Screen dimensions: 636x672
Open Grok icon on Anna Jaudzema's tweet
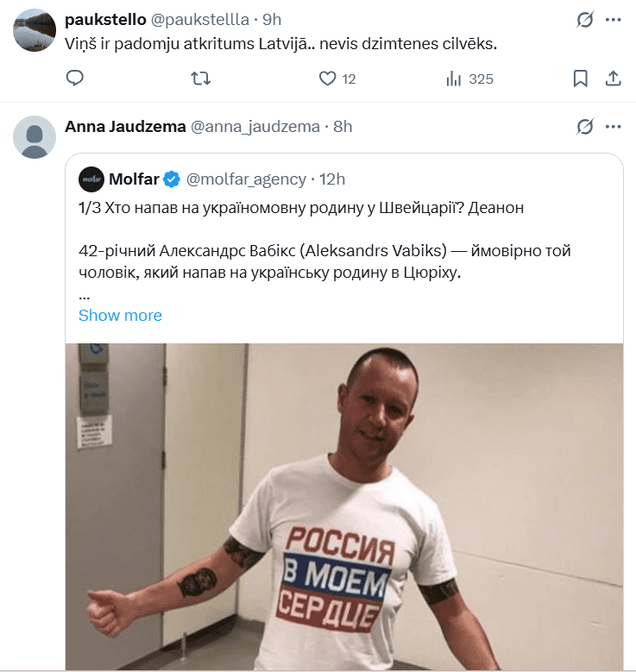(584, 127)
